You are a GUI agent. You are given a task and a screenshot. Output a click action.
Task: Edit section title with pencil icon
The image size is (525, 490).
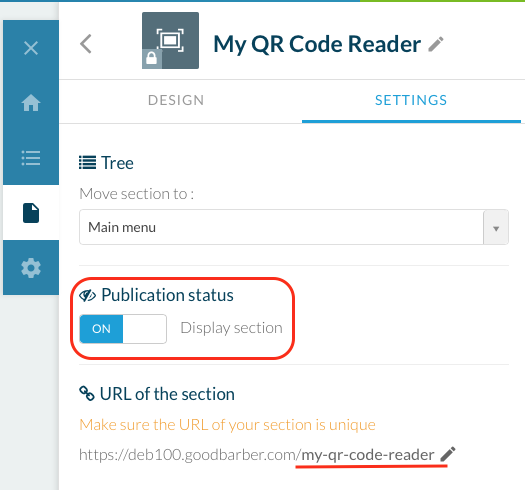coord(436,45)
